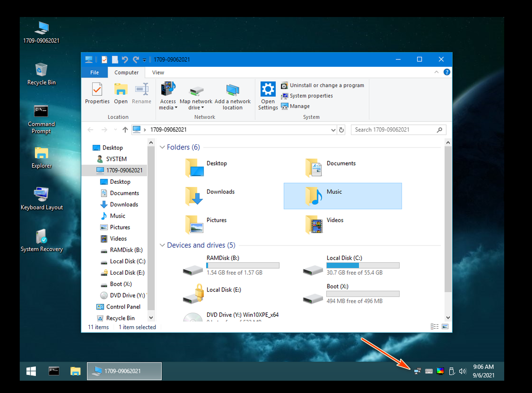Click quick access Redo icon
532x393 pixels.
tap(136, 60)
